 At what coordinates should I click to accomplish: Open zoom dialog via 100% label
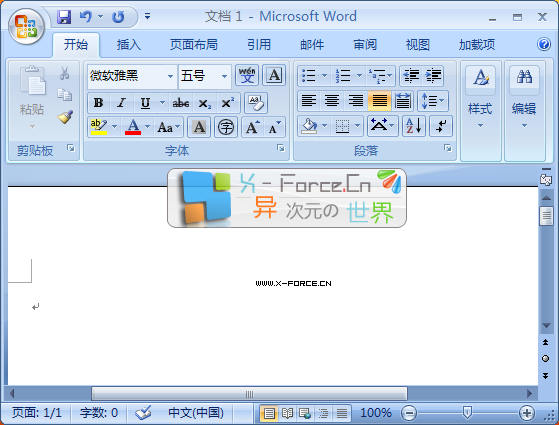coord(376,413)
